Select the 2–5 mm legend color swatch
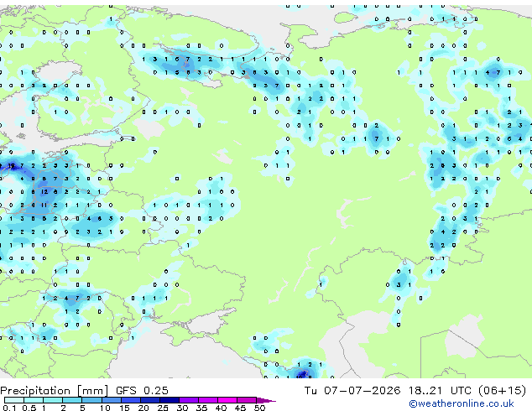 (x=72, y=400)
